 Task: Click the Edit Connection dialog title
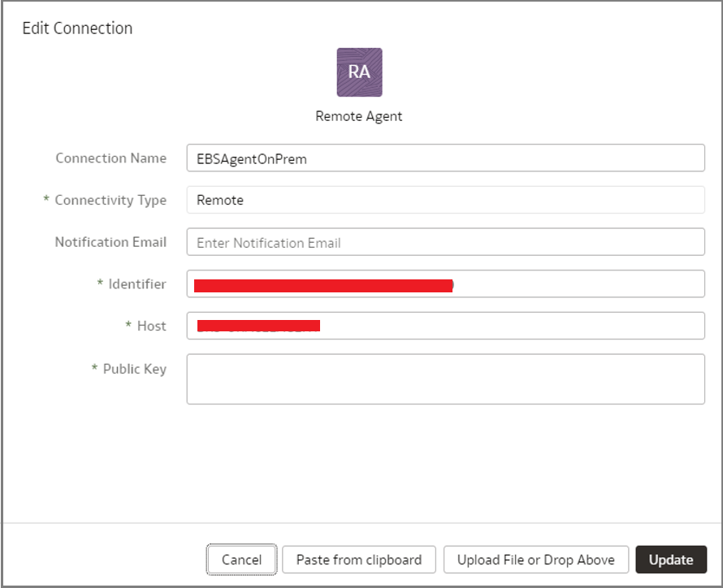(77, 28)
